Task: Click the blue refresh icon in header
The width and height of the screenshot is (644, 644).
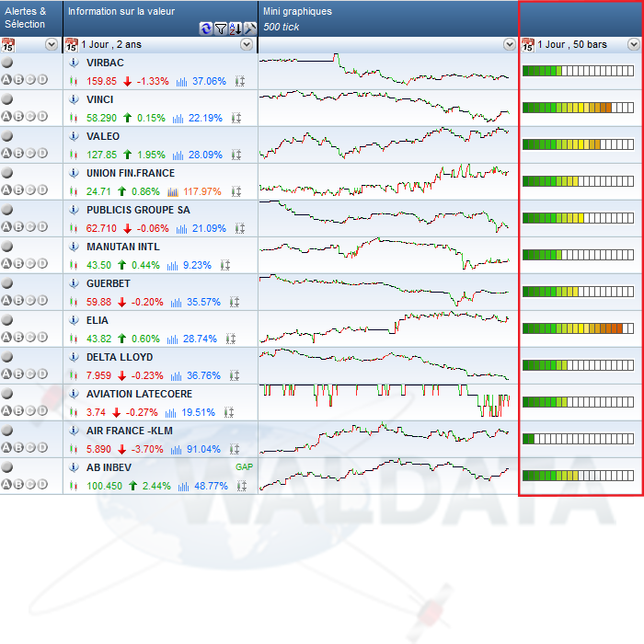Action: click(x=205, y=29)
